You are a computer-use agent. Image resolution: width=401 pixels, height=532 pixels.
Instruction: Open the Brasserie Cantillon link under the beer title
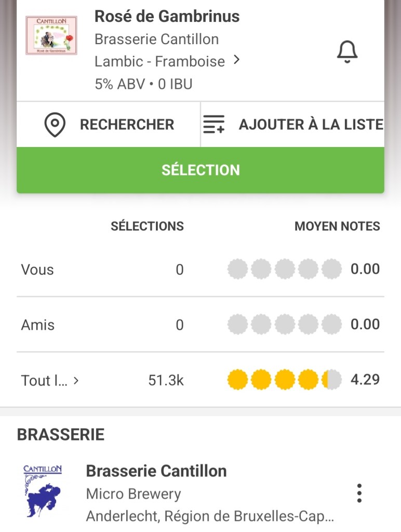[x=156, y=39]
